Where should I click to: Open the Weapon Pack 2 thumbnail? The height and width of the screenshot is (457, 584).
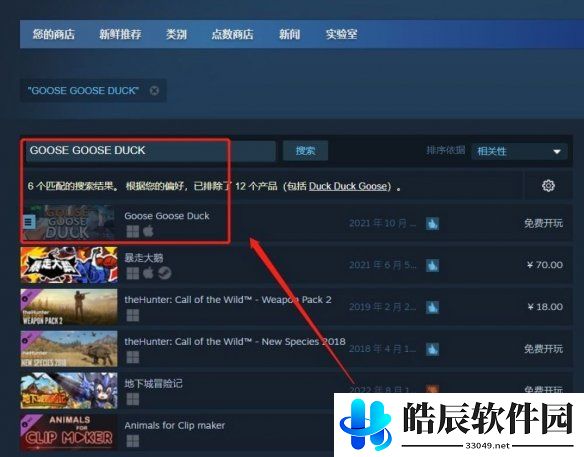(x=69, y=307)
